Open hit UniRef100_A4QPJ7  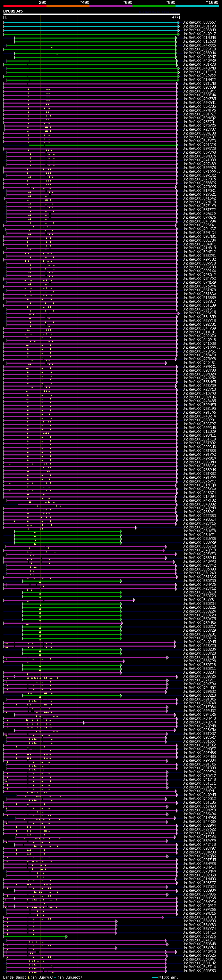(x=199, y=34)
